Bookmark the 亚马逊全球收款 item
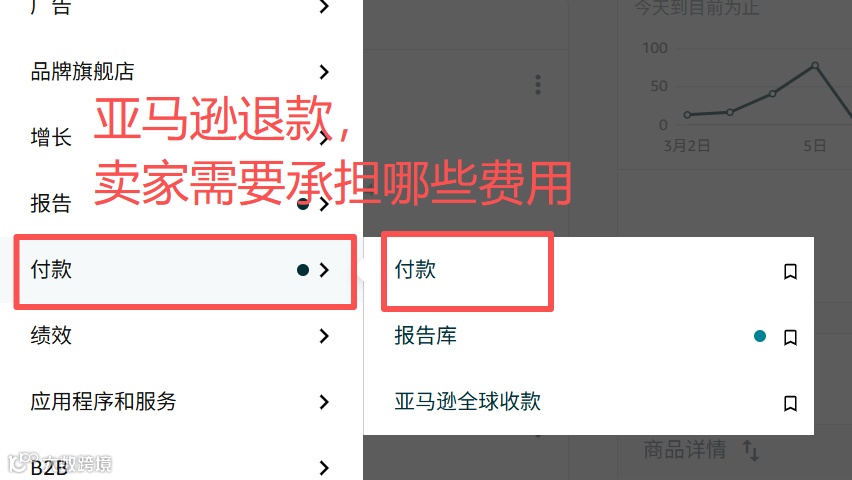This screenshot has height=480, width=852. click(790, 403)
